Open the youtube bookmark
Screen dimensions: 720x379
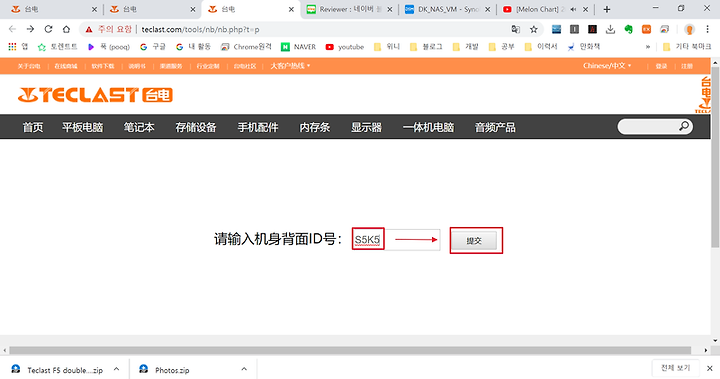click(345, 47)
